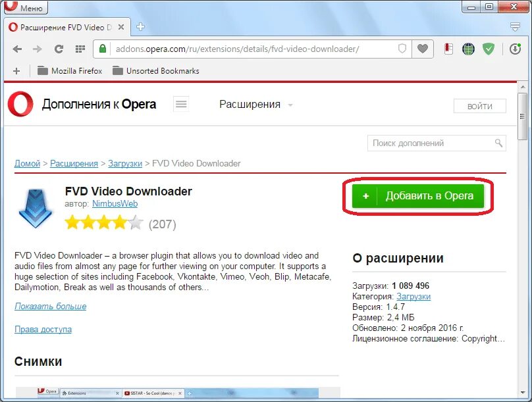Click the Opera red O logo
Image resolution: width=532 pixels, height=402 pixels.
click(x=20, y=104)
